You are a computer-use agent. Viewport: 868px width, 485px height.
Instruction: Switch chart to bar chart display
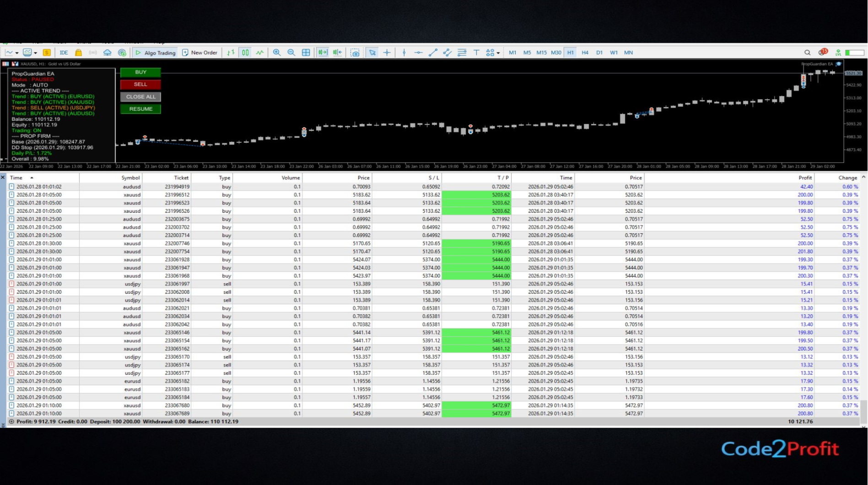point(231,53)
